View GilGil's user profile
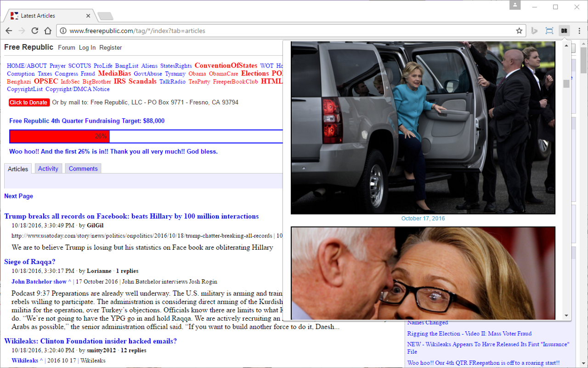The image size is (588, 368). coord(95,225)
